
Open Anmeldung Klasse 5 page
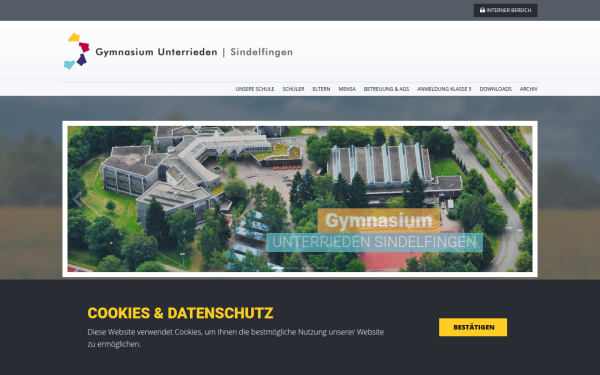point(444,89)
